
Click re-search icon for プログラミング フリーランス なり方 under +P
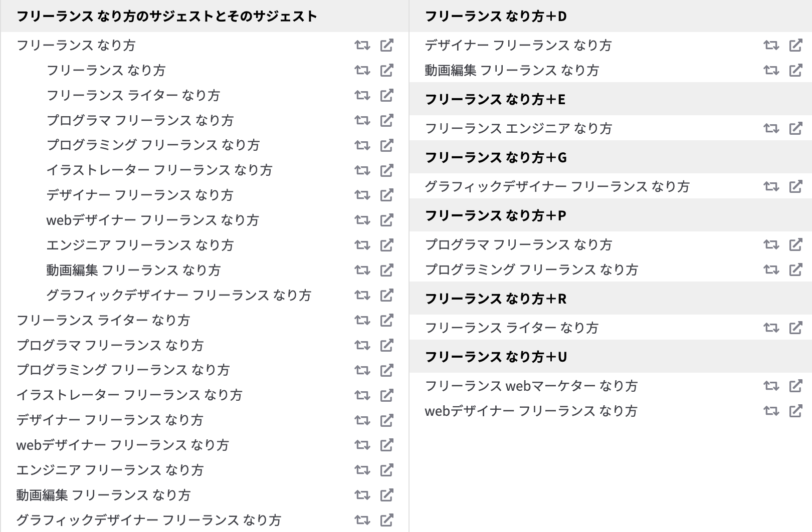tap(771, 270)
